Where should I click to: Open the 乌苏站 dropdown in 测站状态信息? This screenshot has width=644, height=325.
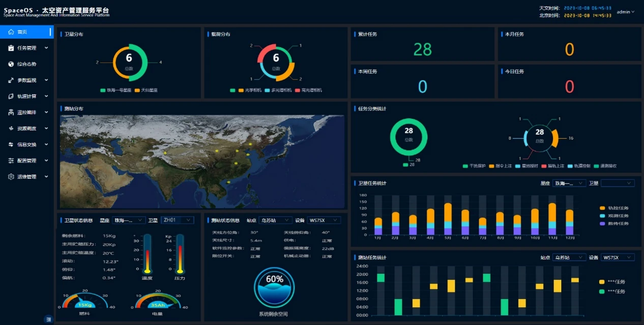point(274,220)
